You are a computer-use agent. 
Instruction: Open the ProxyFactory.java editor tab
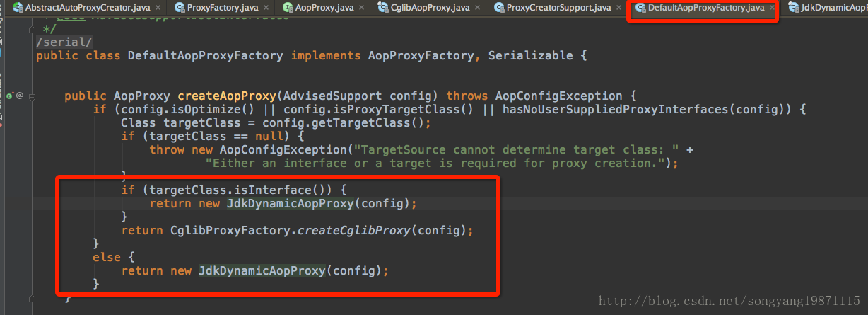(222, 8)
